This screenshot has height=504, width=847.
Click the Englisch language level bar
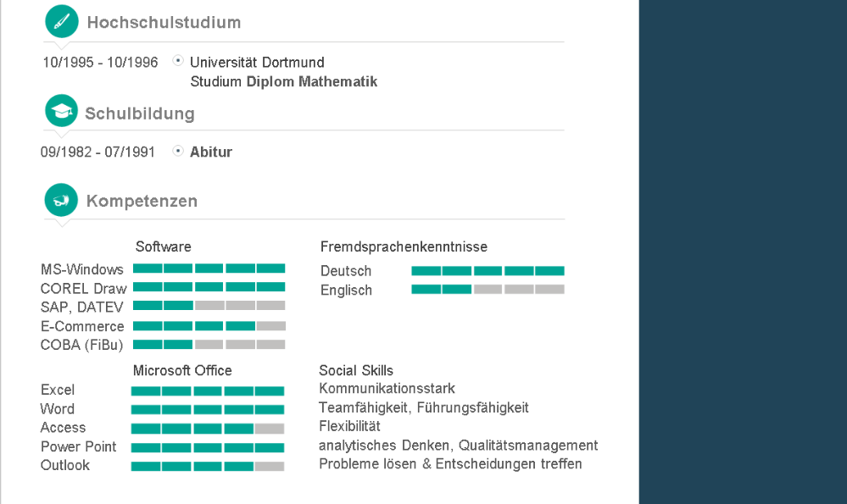[x=488, y=290]
